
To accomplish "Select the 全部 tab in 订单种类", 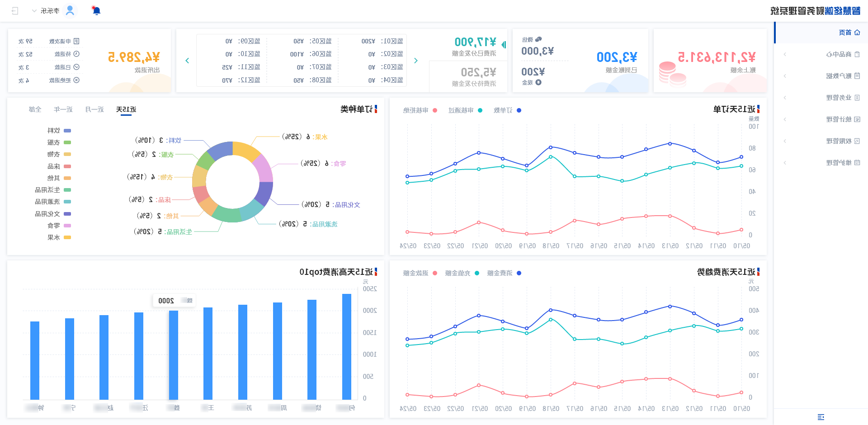I will (x=35, y=109).
